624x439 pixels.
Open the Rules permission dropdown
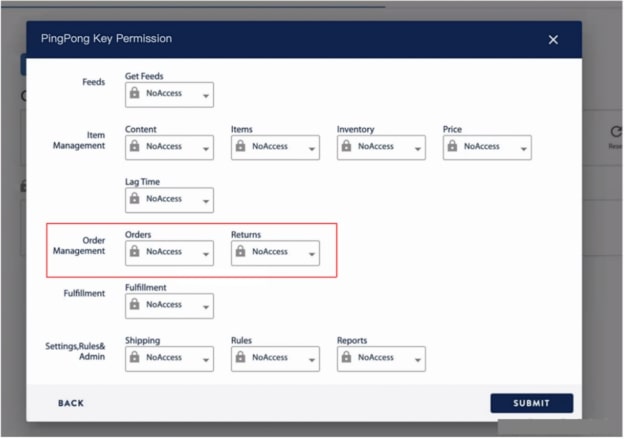click(x=275, y=359)
